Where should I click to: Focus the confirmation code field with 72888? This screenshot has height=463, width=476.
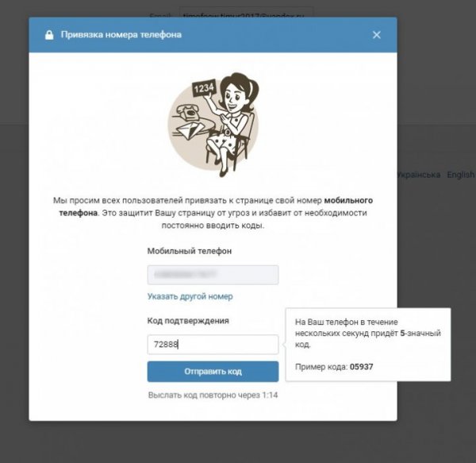tap(213, 345)
